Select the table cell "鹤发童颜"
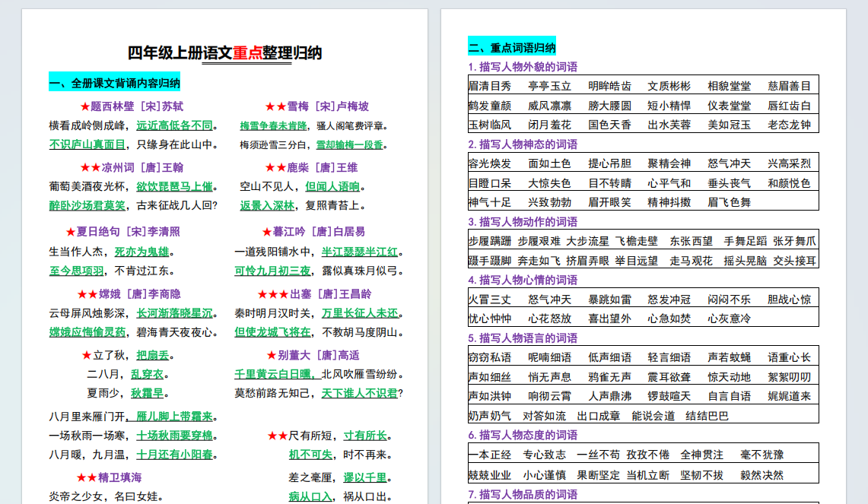 (490, 106)
